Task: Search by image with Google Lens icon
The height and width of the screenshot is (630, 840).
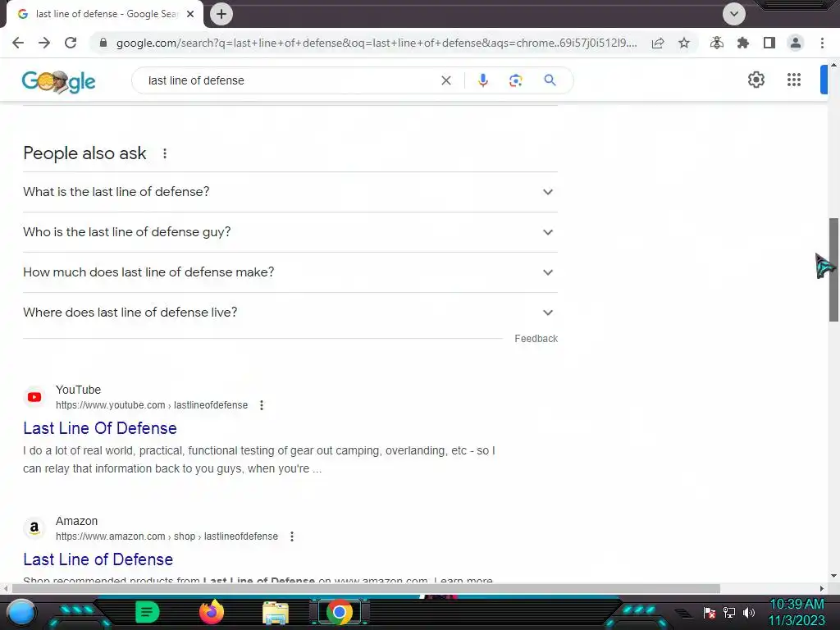Action: tap(515, 80)
